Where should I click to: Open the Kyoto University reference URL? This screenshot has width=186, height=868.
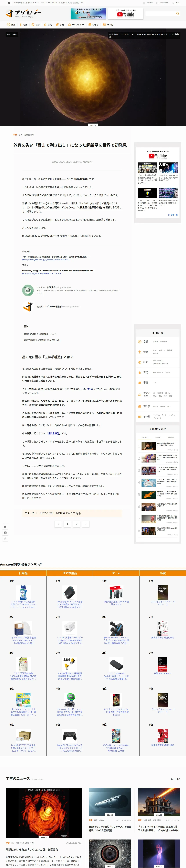46,260
